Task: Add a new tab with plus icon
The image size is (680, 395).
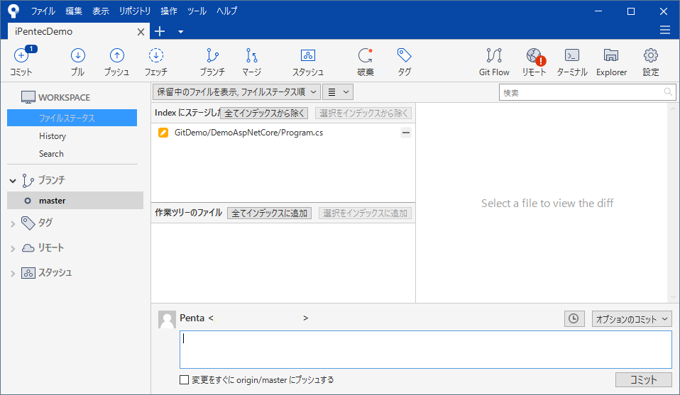Action: [x=160, y=31]
